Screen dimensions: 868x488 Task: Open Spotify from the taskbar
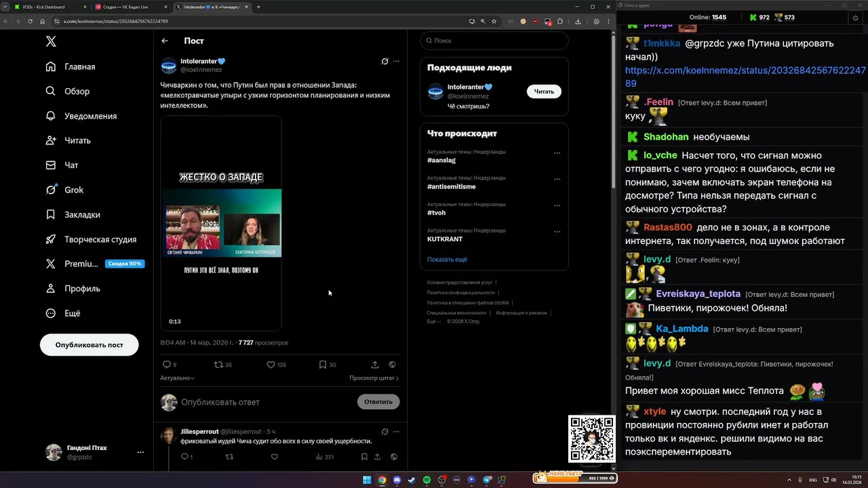tap(427, 480)
